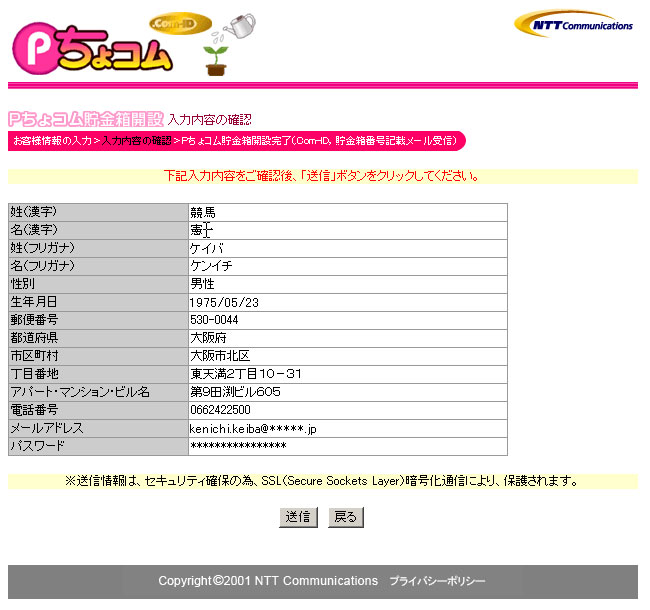The height and width of the screenshot is (610, 650).
Task: Go back using the 戻る button
Action: pos(346,517)
